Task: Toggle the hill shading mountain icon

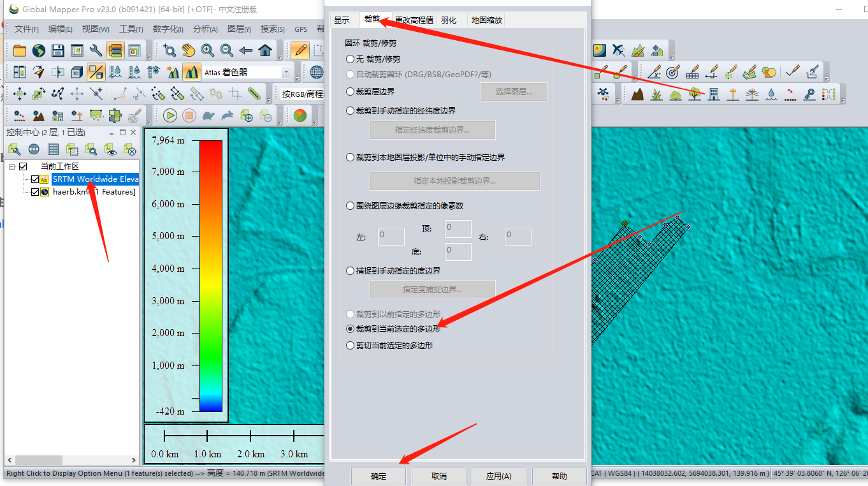Action: pos(192,72)
